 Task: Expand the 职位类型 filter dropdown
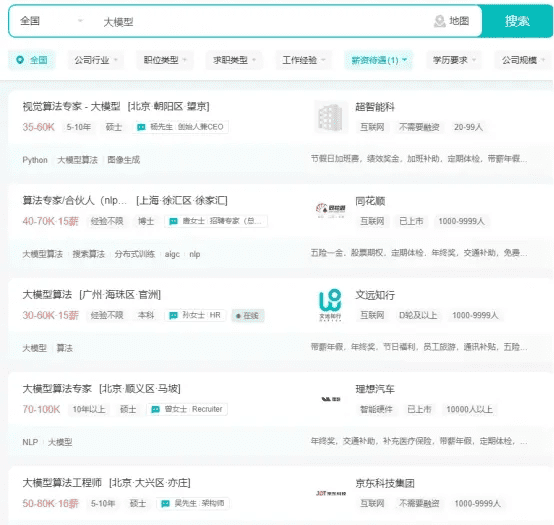pos(165,60)
